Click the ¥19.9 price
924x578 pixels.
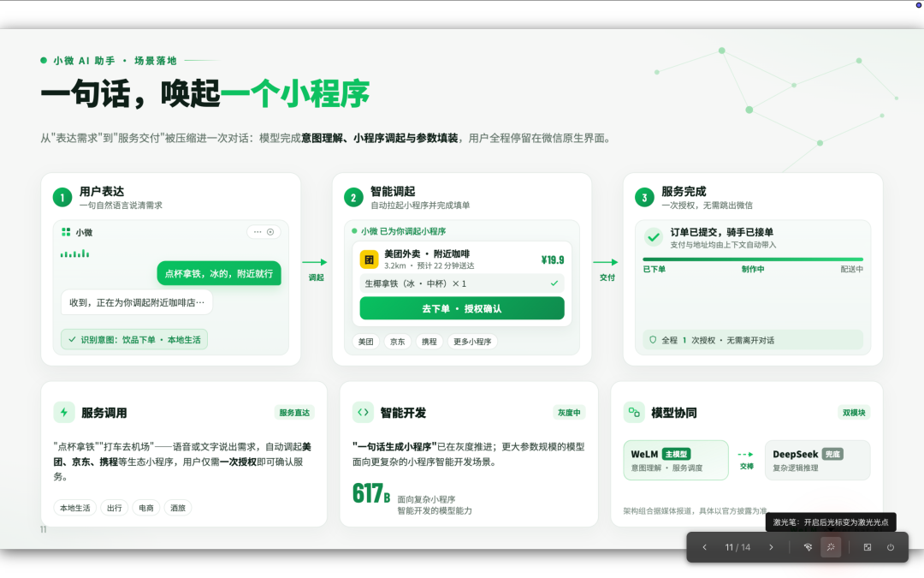tap(553, 260)
